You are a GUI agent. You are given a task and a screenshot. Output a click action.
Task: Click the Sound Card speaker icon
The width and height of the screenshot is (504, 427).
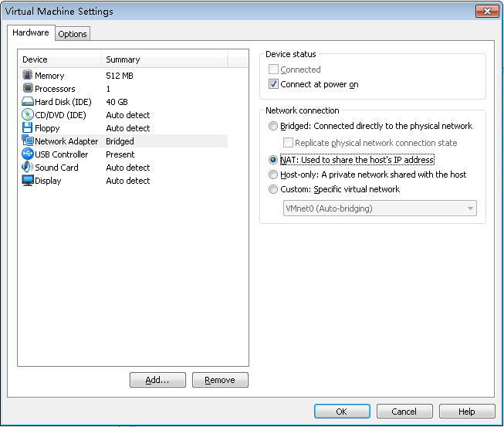pos(28,168)
